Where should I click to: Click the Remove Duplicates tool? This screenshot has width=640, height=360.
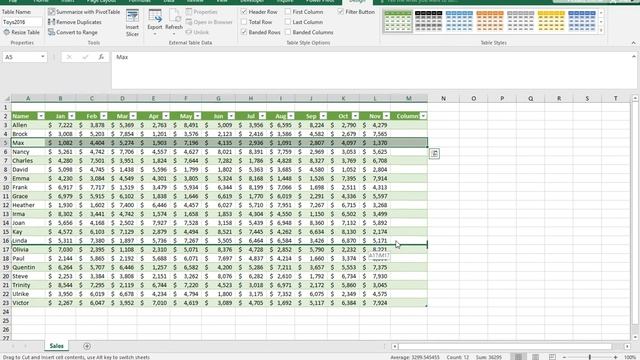coord(75,22)
